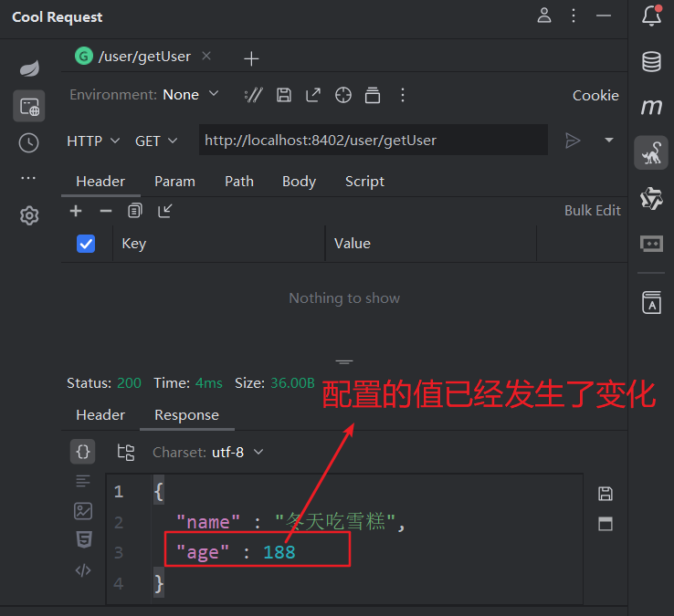The height and width of the screenshot is (616, 674).
Task: Open the vertical dots menu in title bar
Action: 574,16
